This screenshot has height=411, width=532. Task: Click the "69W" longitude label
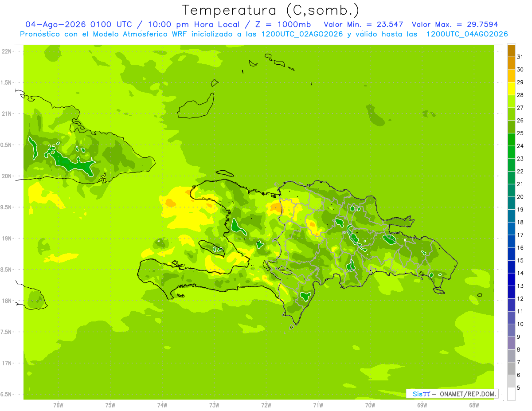(422, 405)
